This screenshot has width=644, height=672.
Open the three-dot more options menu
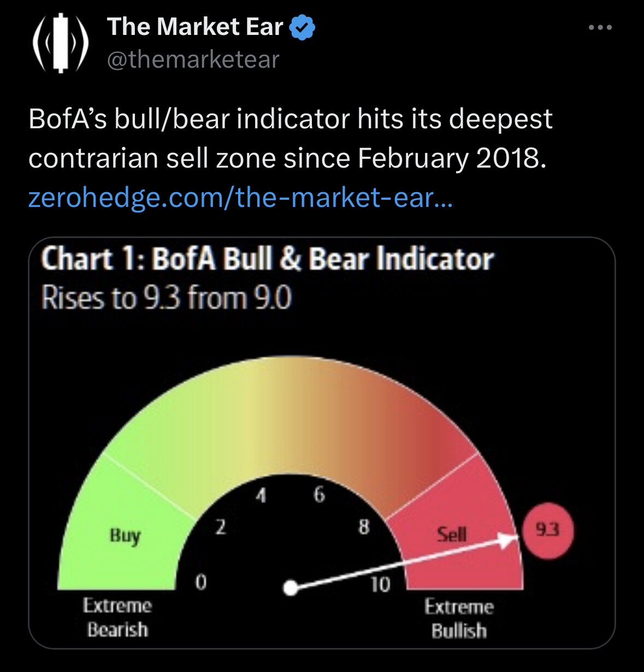click(600, 27)
